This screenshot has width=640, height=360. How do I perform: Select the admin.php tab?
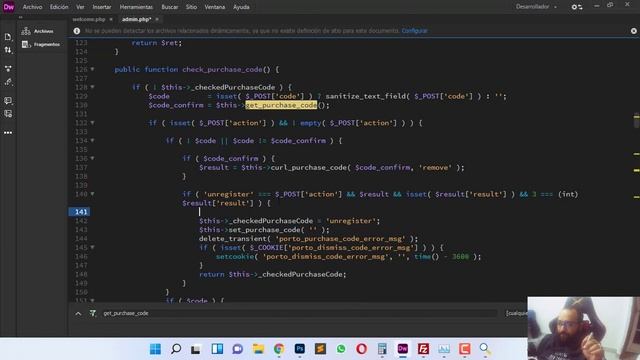pos(136,19)
